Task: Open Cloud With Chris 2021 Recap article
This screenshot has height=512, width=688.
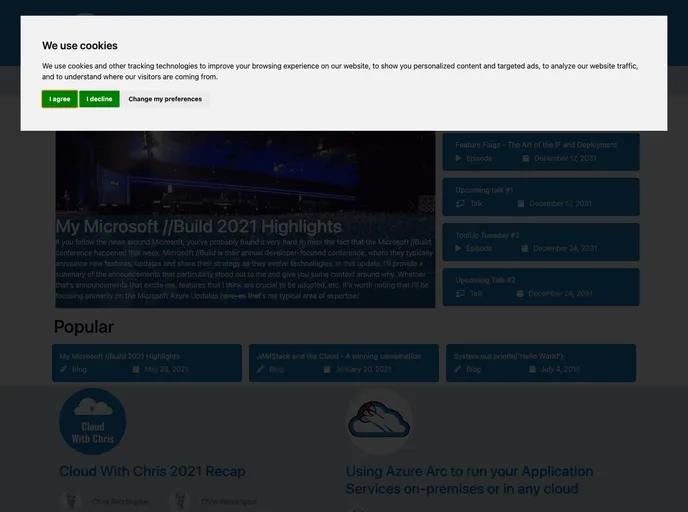Action: pos(152,472)
